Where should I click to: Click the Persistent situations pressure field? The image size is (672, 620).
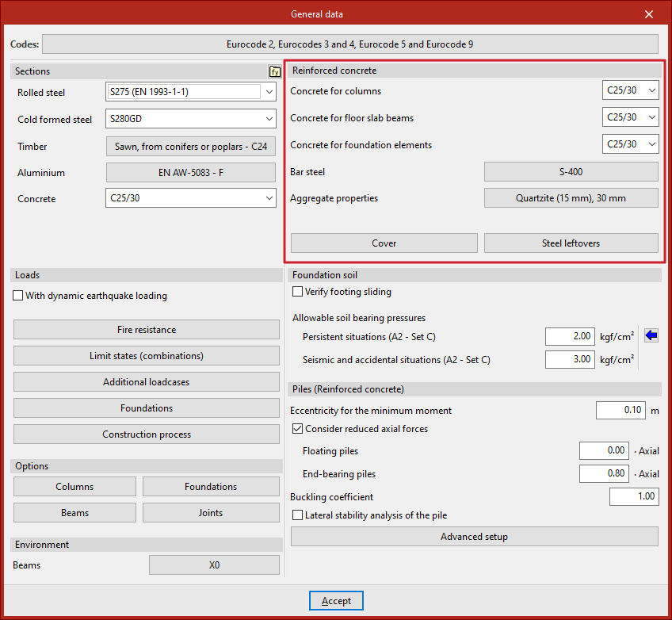(x=570, y=336)
